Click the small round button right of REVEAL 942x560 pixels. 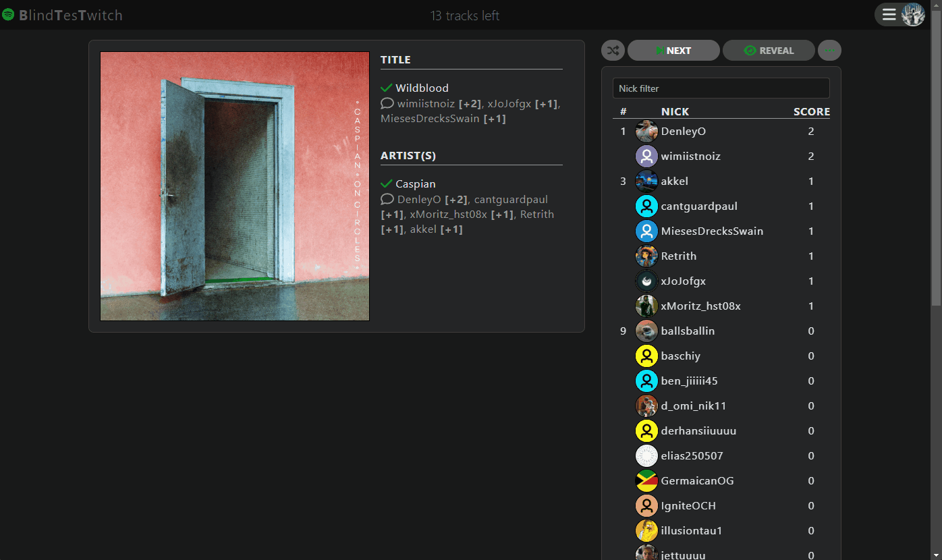coord(829,51)
